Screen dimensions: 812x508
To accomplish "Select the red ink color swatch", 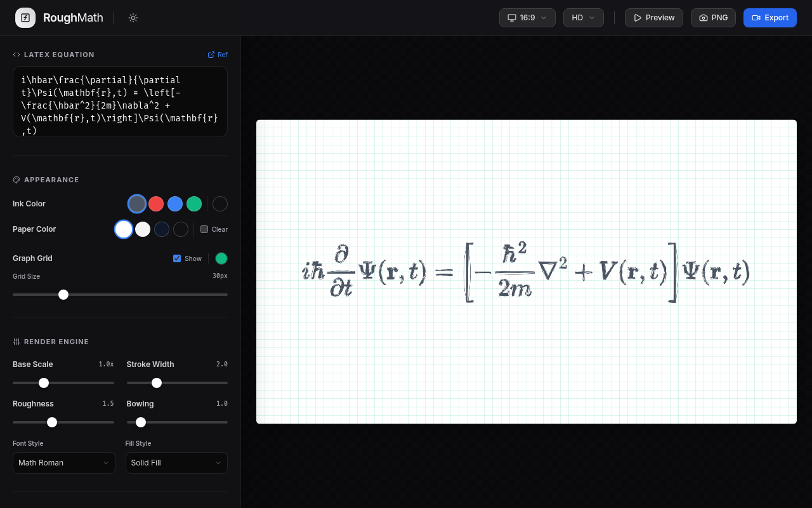I will tap(156, 204).
